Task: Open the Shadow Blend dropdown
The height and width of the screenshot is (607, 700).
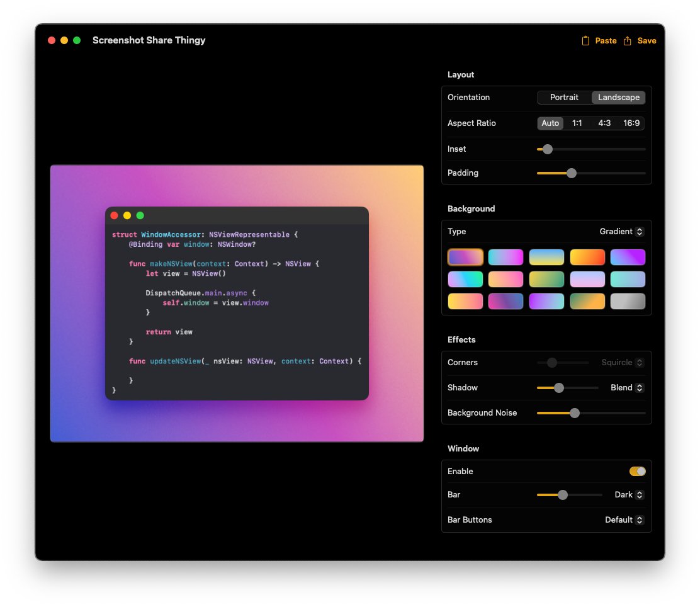Action: click(627, 388)
